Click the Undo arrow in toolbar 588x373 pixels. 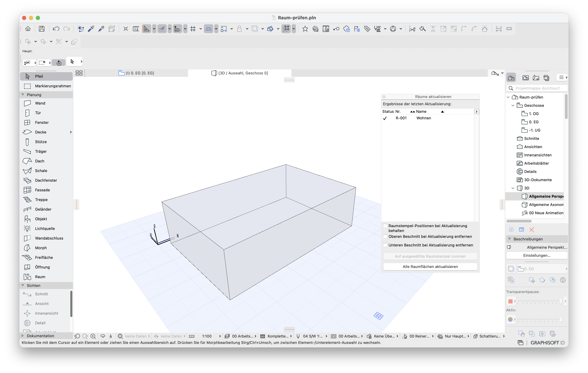56,29
